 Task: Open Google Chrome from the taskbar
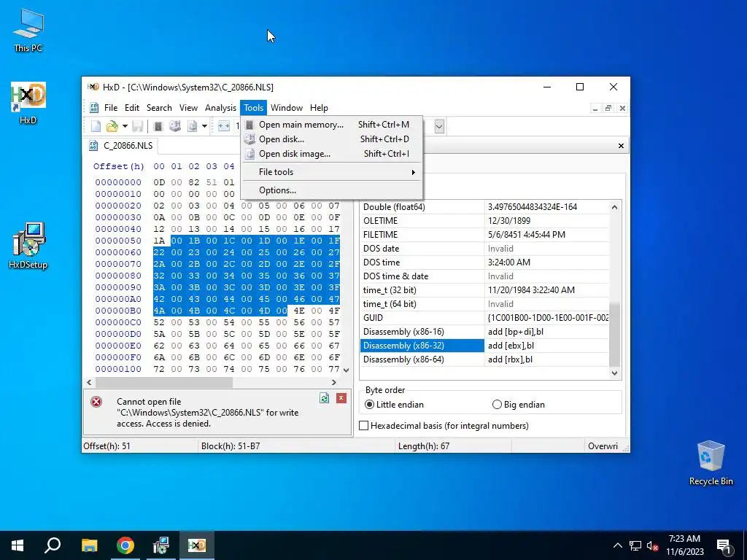pyautogui.click(x=125, y=545)
